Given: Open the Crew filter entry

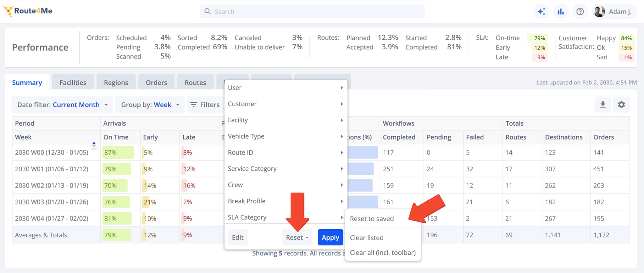Looking at the screenshot, I should pyautogui.click(x=286, y=185).
